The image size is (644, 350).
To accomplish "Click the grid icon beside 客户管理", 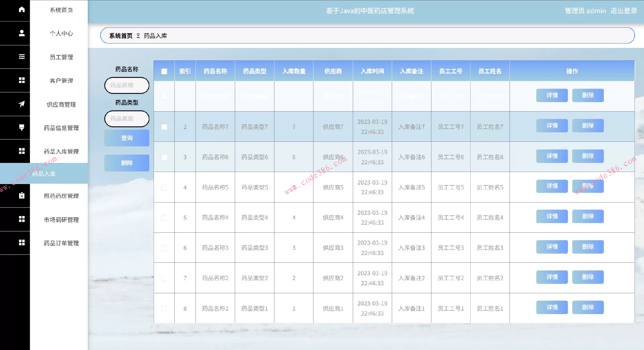I will [x=21, y=80].
